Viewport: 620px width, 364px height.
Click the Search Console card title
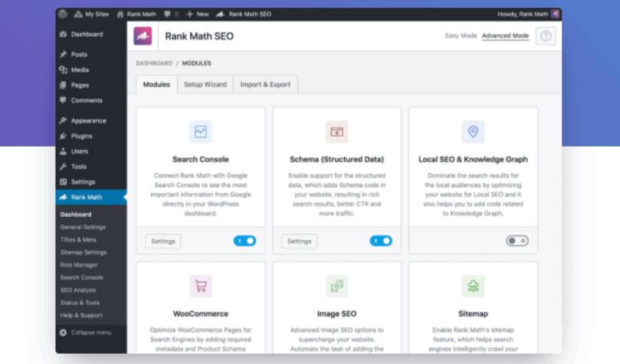point(200,160)
